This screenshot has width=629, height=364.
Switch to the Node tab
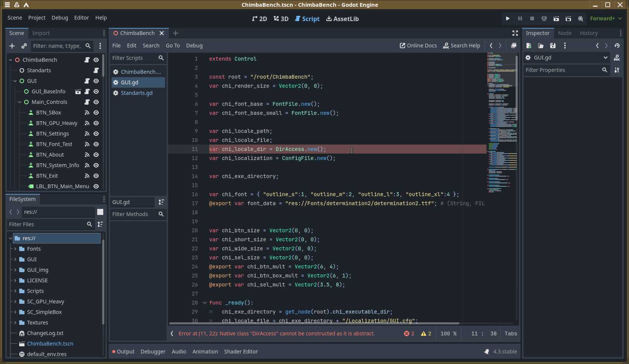tap(564, 33)
